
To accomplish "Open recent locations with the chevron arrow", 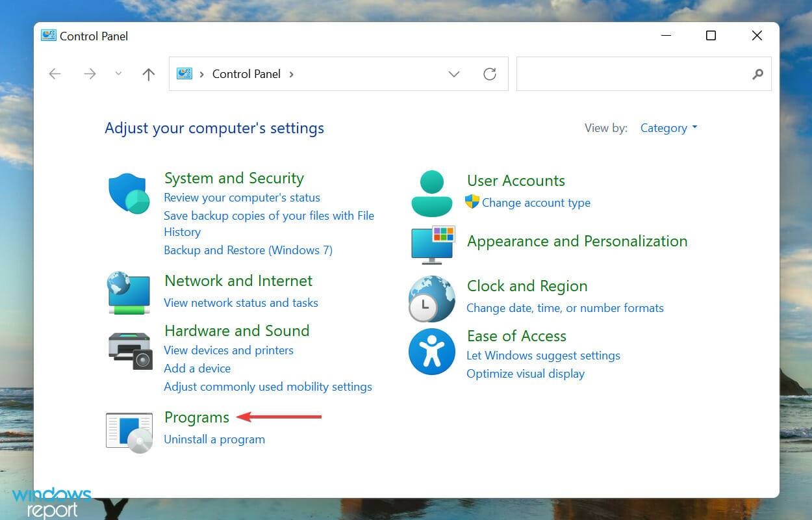I will click(x=118, y=73).
